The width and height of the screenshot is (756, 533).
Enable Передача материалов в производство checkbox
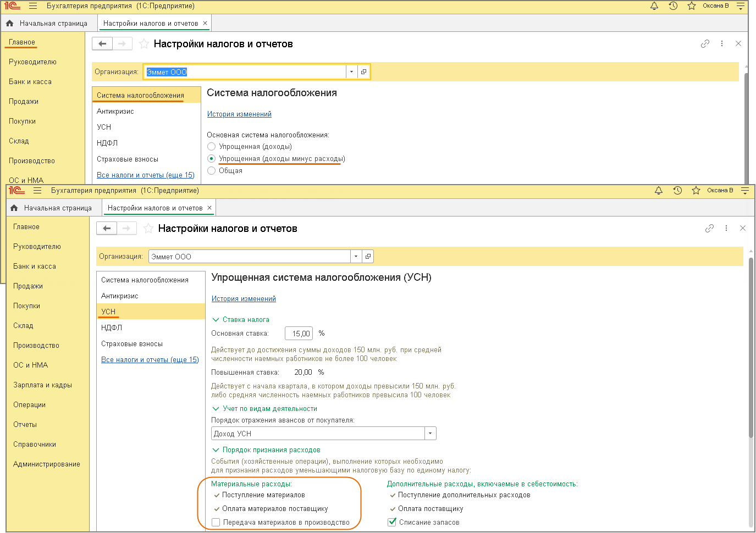click(x=216, y=523)
